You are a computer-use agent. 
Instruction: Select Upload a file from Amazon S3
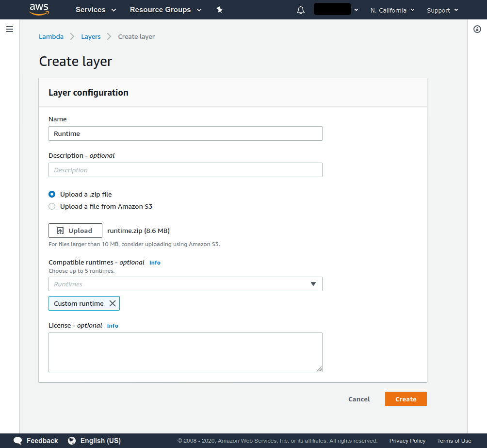(52, 206)
